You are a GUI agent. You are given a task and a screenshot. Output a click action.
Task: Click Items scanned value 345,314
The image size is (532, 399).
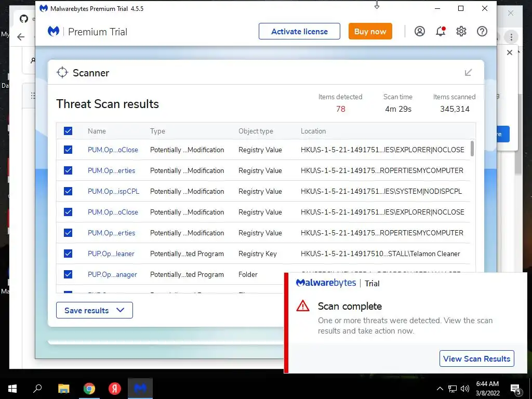(455, 109)
